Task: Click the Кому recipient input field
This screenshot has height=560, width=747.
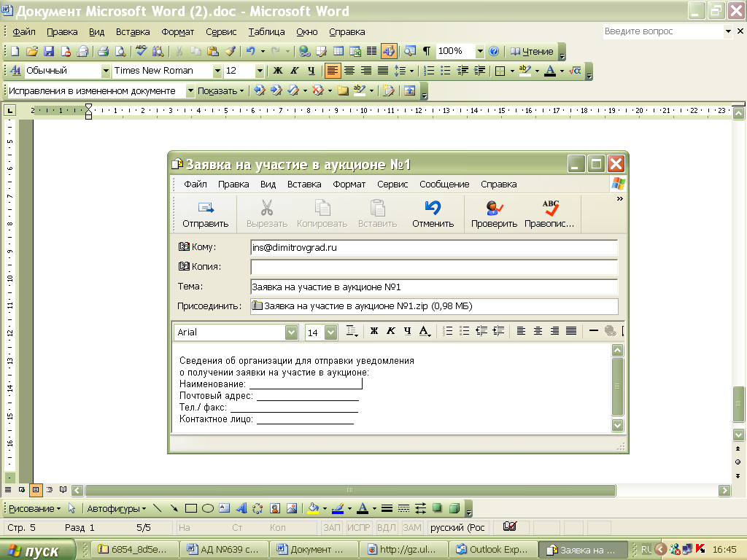Action: 433,248
